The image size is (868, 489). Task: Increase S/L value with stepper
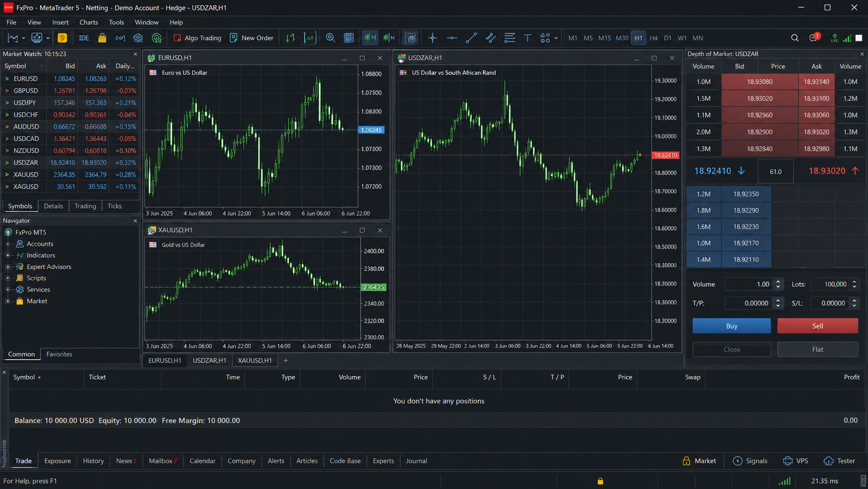855,300
